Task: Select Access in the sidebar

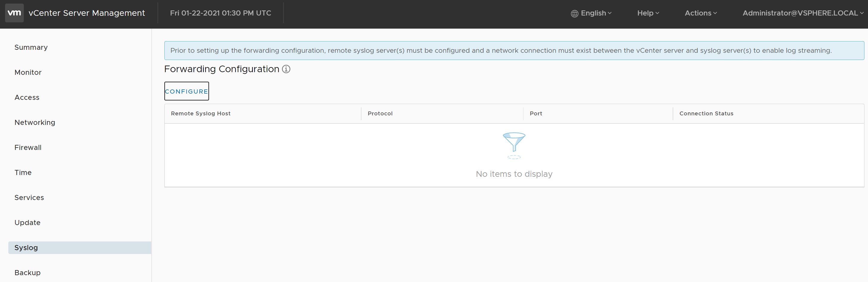Action: pyautogui.click(x=27, y=97)
